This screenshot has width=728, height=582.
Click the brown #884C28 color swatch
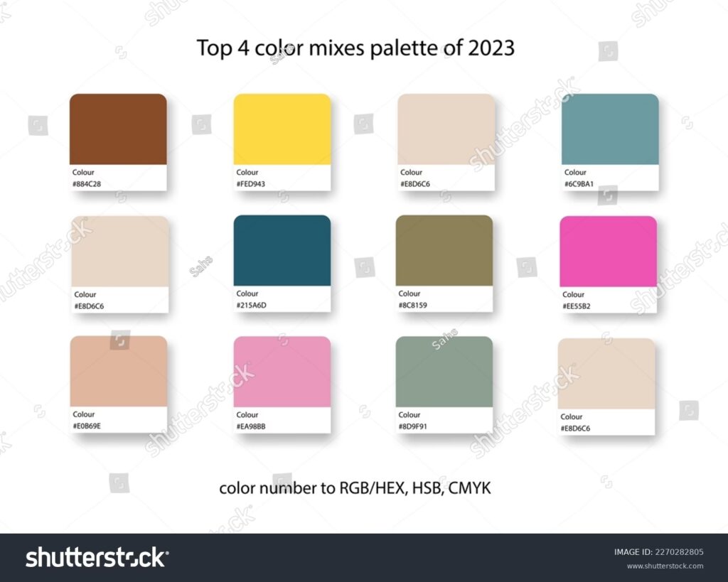[x=118, y=129]
